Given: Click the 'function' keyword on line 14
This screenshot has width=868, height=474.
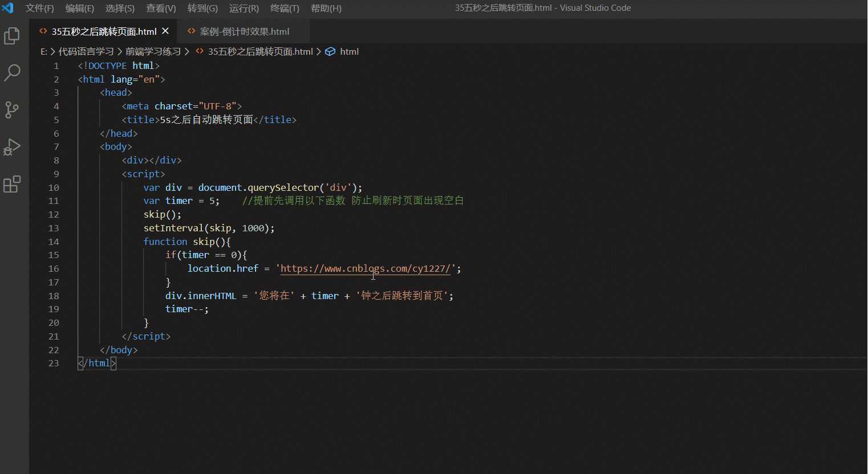Looking at the screenshot, I should pos(165,242).
